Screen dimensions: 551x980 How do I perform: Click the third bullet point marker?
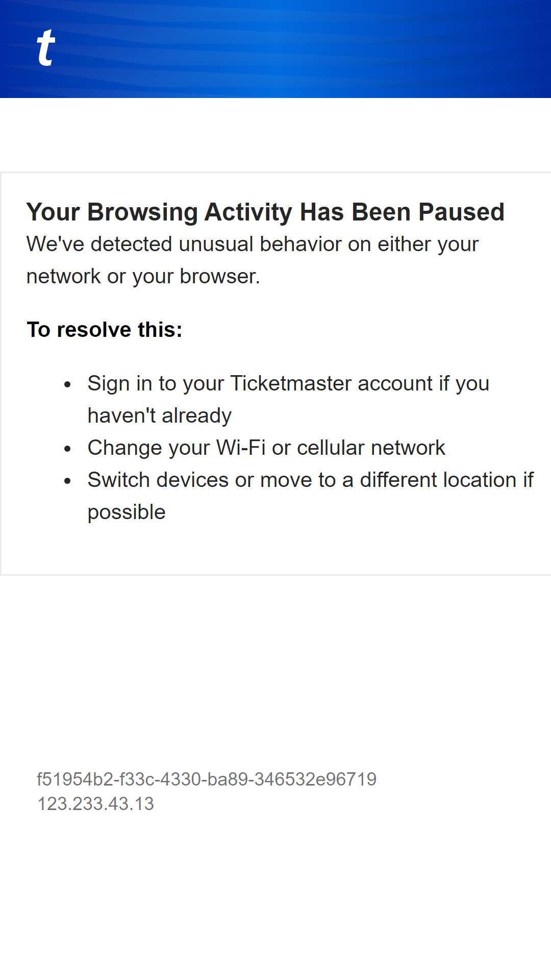click(68, 481)
